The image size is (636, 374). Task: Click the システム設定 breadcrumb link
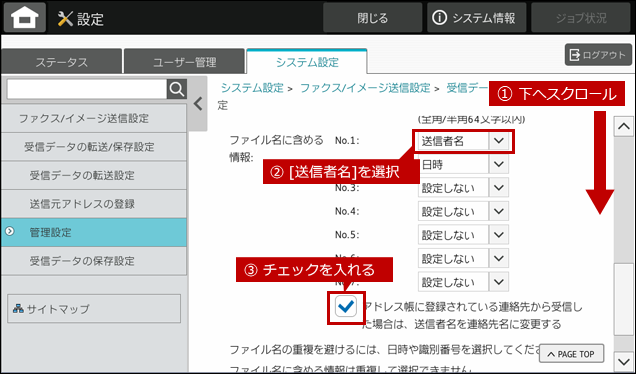252,88
